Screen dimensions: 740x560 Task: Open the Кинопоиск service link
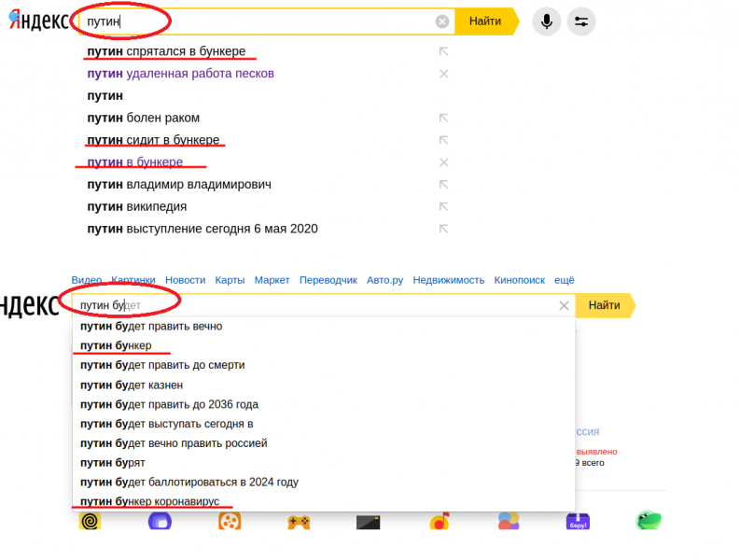click(x=519, y=280)
